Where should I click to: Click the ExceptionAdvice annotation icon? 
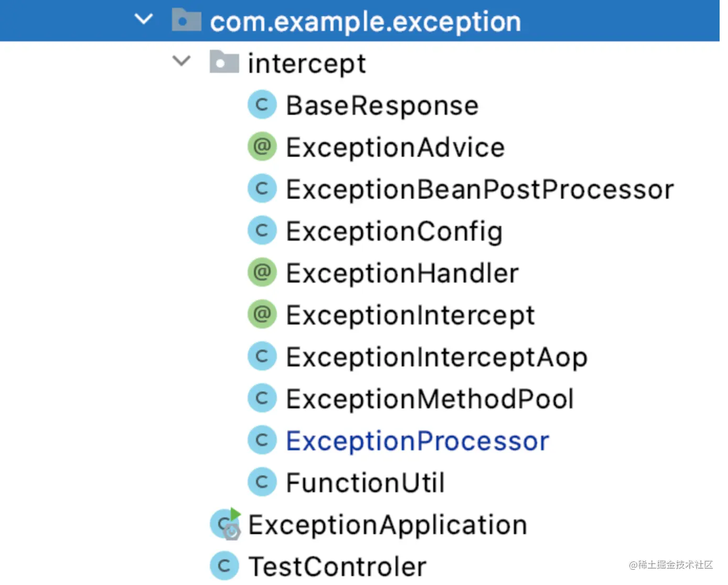coord(262,146)
